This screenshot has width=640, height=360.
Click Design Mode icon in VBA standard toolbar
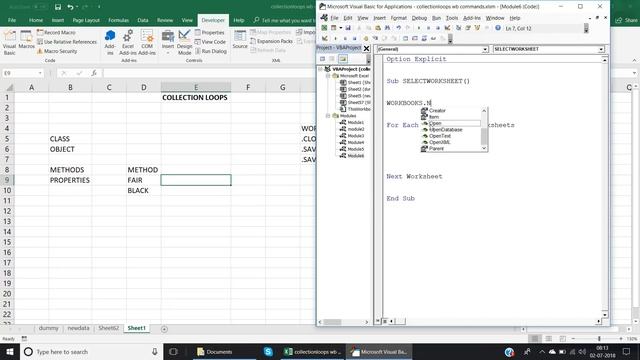(x=447, y=28)
